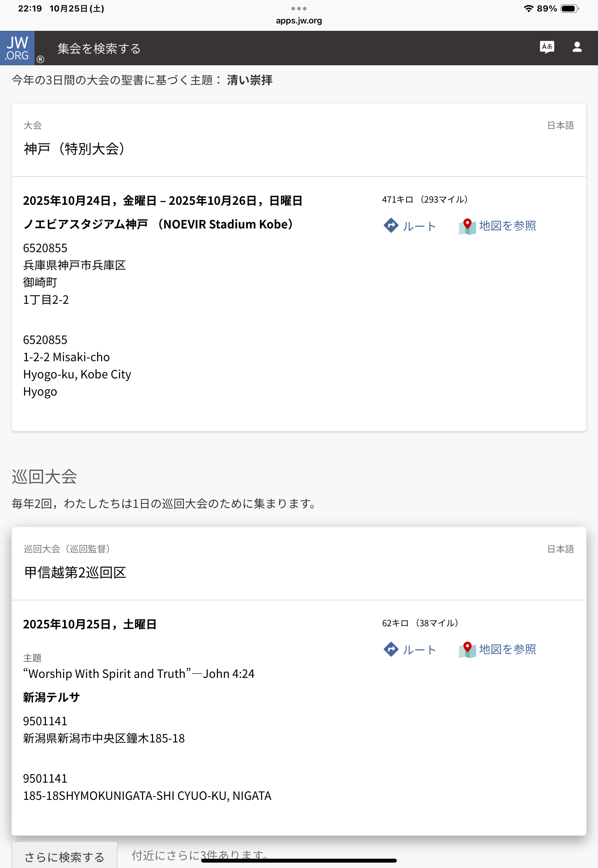Screen dimensions: 598x868
Task: Tap the map pin icon for Kobe convention
Action: (467, 226)
